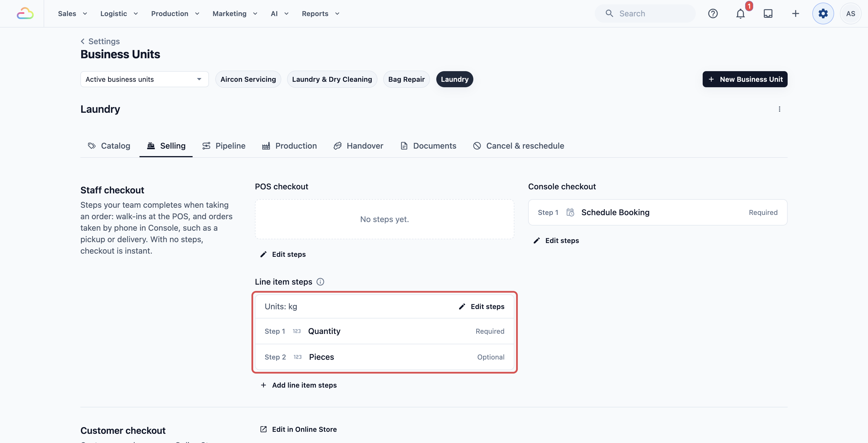Click the plus create icon in header
Viewport: 868px width, 443px height.
[796, 13]
